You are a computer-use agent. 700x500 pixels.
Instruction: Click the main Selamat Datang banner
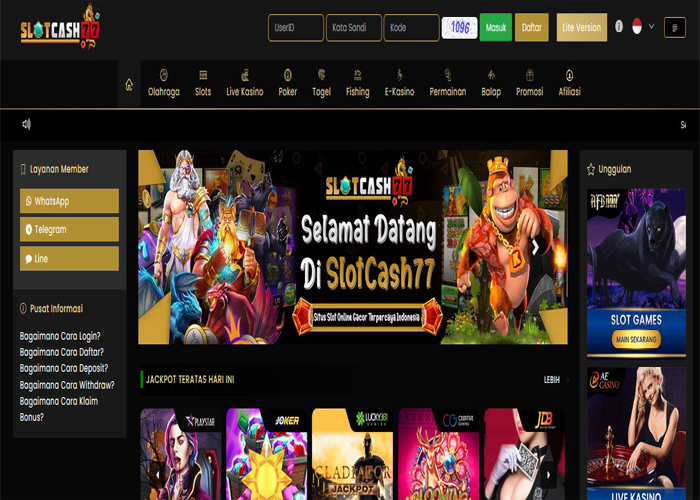pyautogui.click(x=353, y=247)
